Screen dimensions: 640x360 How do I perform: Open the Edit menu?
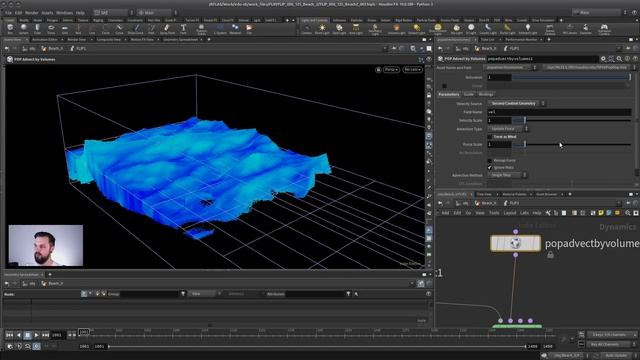click(x=18, y=13)
